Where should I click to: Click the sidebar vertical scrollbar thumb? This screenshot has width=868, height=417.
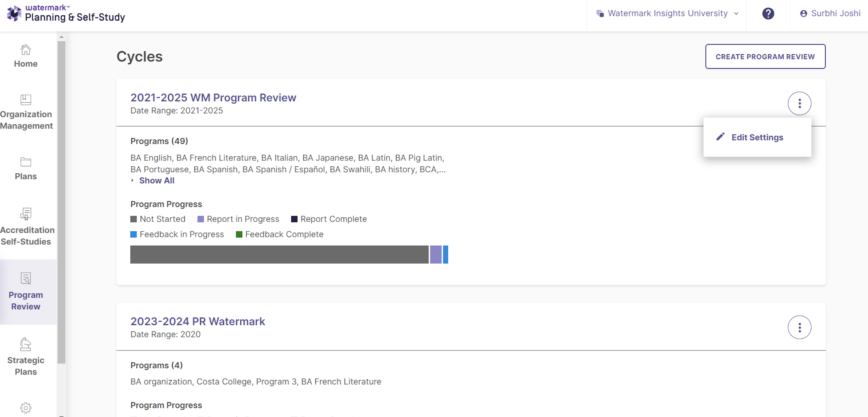pyautogui.click(x=61, y=202)
